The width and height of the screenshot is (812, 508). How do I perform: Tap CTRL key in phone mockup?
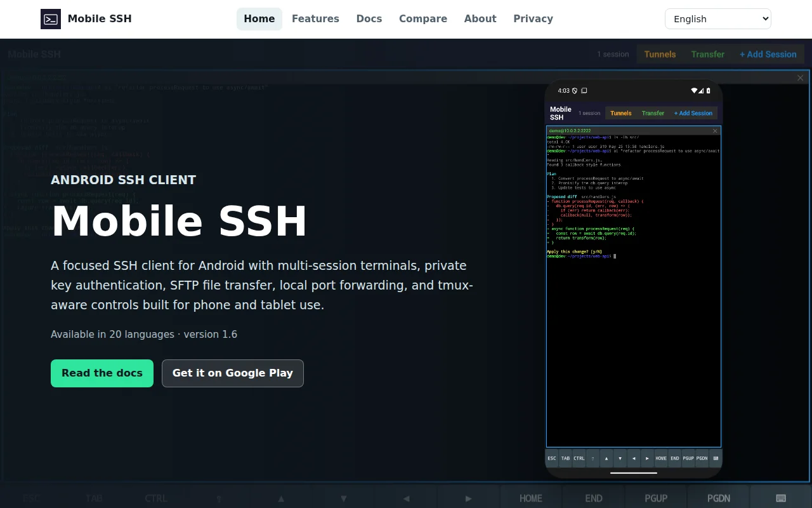coord(579,458)
